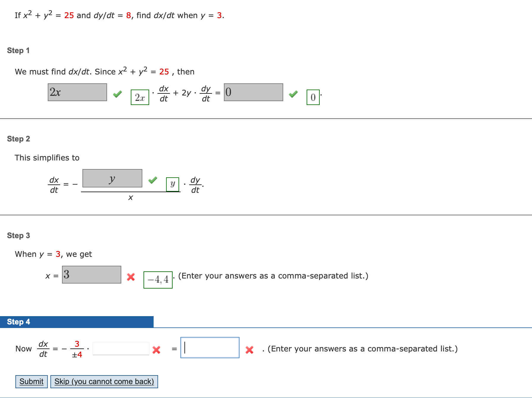Click the red X after the blank field in Step 4
This screenshot has width=532, height=398.
156,349
